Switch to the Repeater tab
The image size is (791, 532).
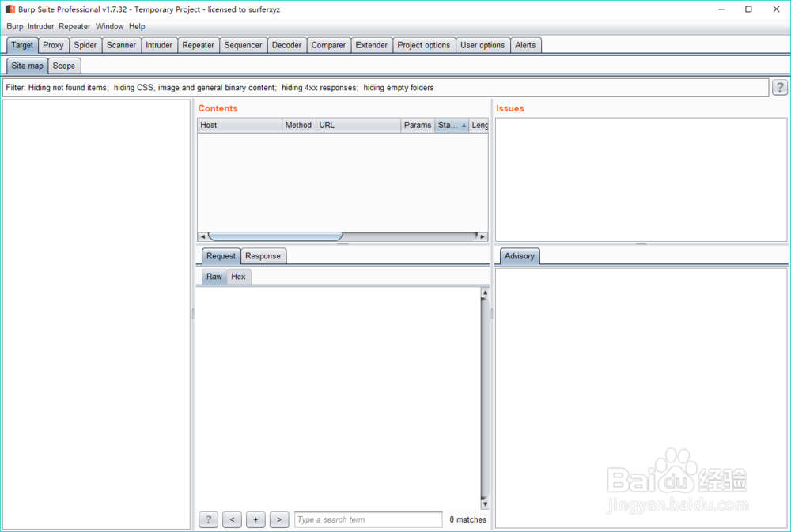199,45
